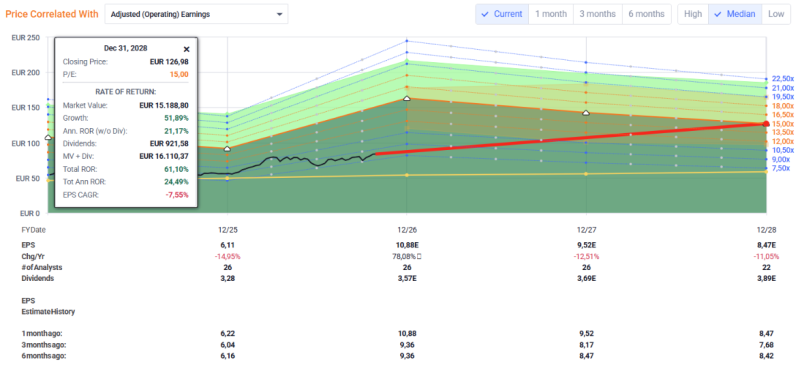Click the Market Value EUR 15.188,80 figure
The width and height of the screenshot is (800, 373).
[164, 106]
